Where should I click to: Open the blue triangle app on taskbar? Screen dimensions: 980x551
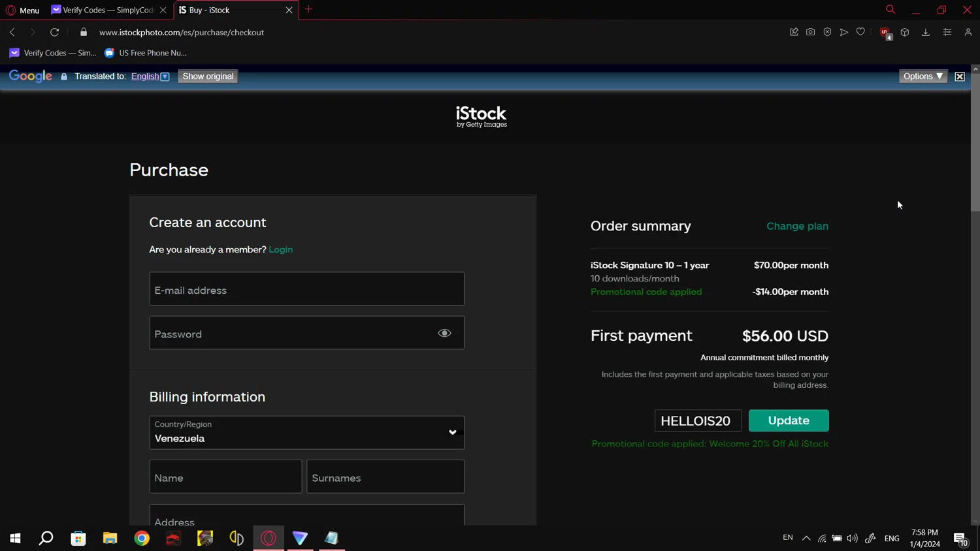(300, 538)
